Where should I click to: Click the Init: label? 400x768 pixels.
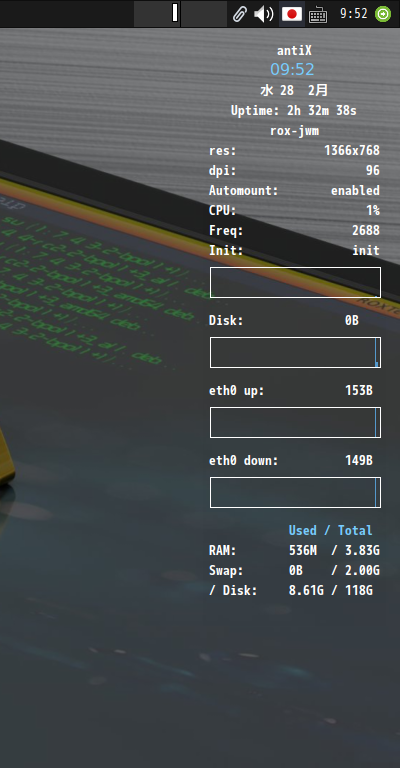tap(226, 251)
